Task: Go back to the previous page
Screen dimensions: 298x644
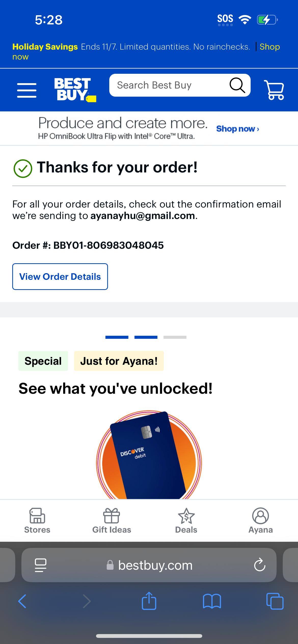Action: click(x=22, y=601)
